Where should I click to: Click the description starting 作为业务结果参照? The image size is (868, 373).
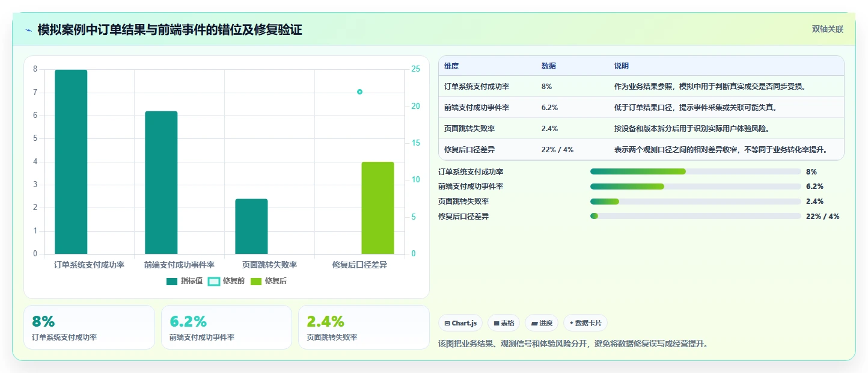pos(710,87)
